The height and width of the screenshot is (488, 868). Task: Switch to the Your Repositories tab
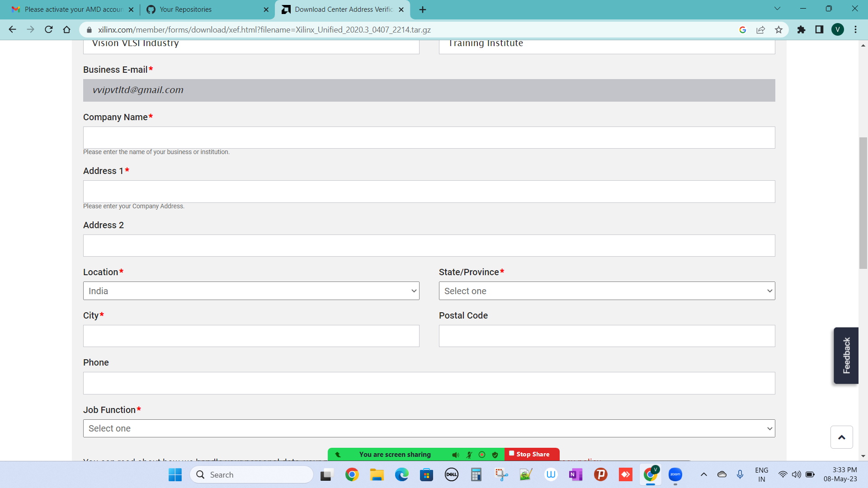pyautogui.click(x=206, y=9)
